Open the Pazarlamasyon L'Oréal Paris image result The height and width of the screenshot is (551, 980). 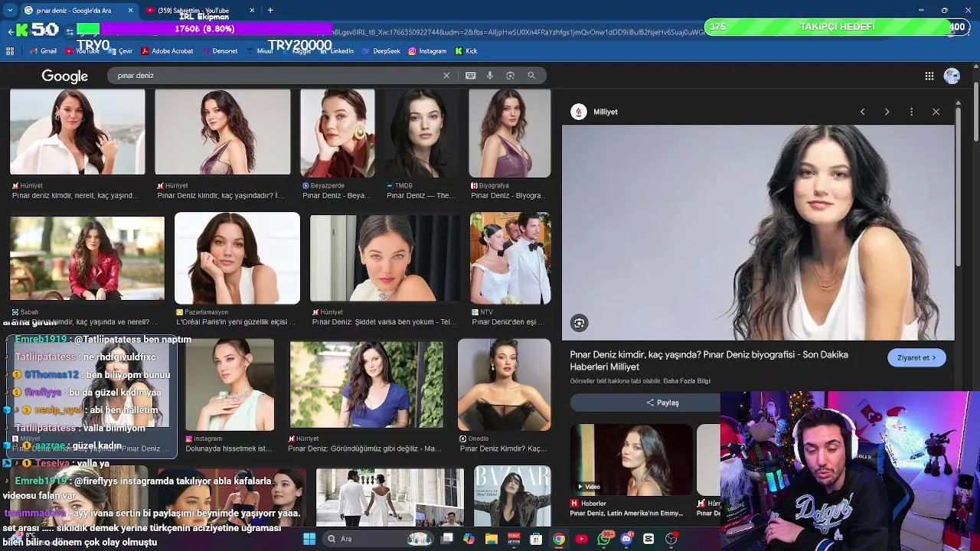click(237, 258)
